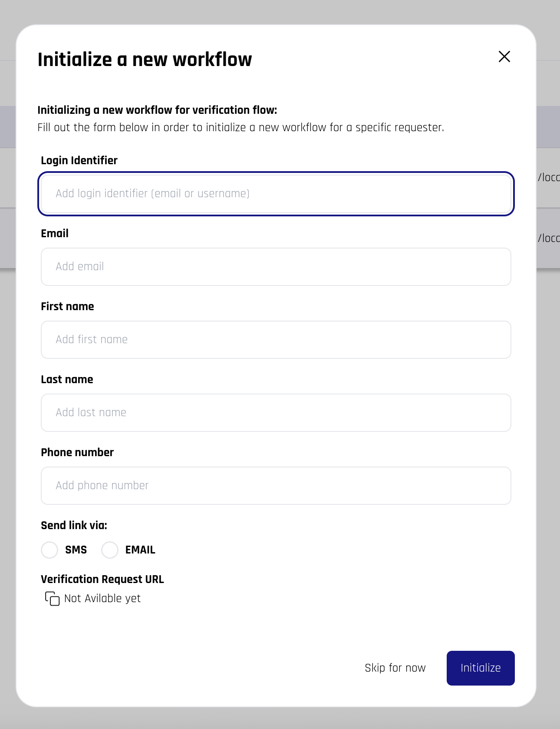This screenshot has width=560, height=729.
Task: Close the Initialize a new workflow dialog
Action: point(504,56)
